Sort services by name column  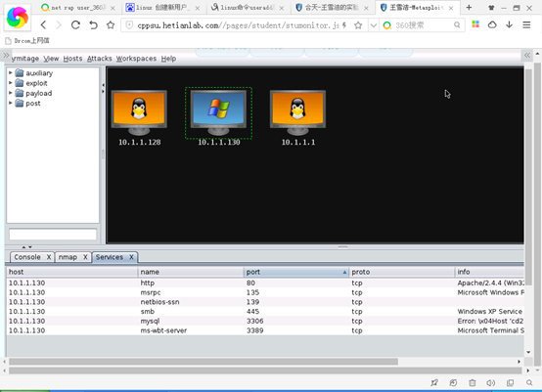pyautogui.click(x=191, y=272)
